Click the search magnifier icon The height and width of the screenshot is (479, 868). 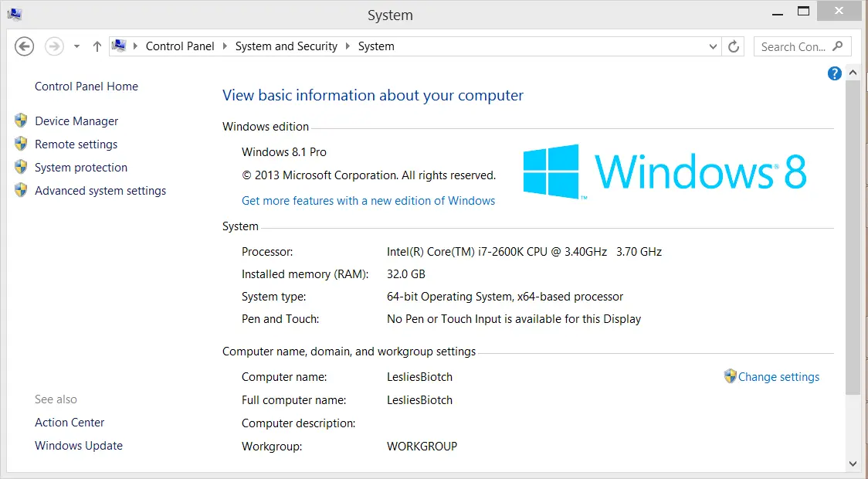click(838, 46)
